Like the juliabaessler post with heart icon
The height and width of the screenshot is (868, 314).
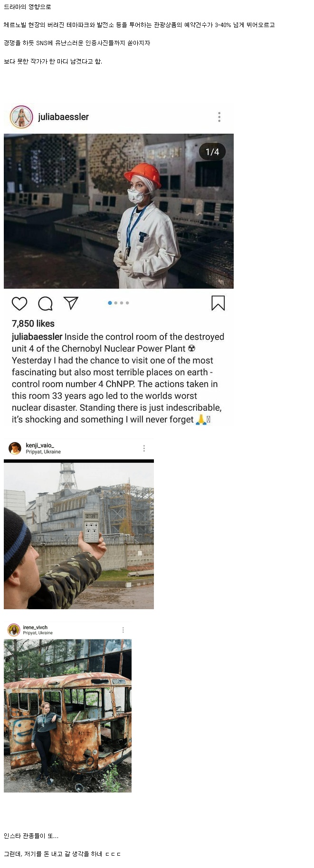[x=19, y=303]
